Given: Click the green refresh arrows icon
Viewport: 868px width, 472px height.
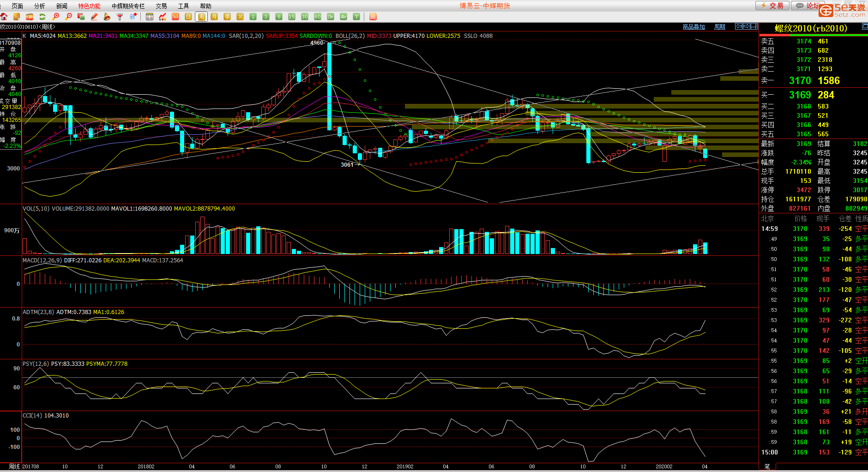Looking at the screenshot, I should [x=42, y=17].
